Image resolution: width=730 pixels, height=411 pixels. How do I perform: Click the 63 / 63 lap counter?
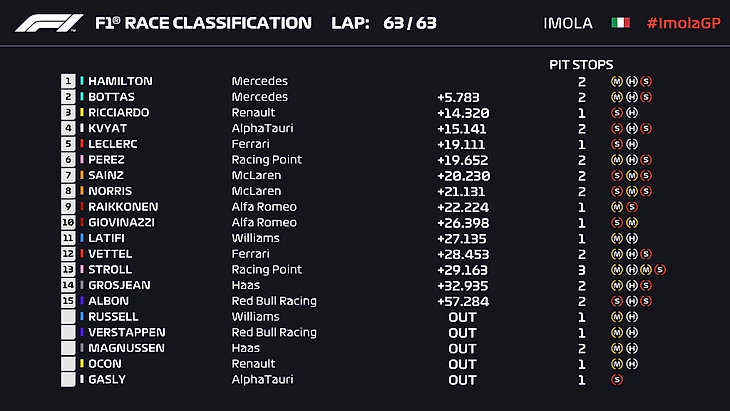[x=410, y=23]
